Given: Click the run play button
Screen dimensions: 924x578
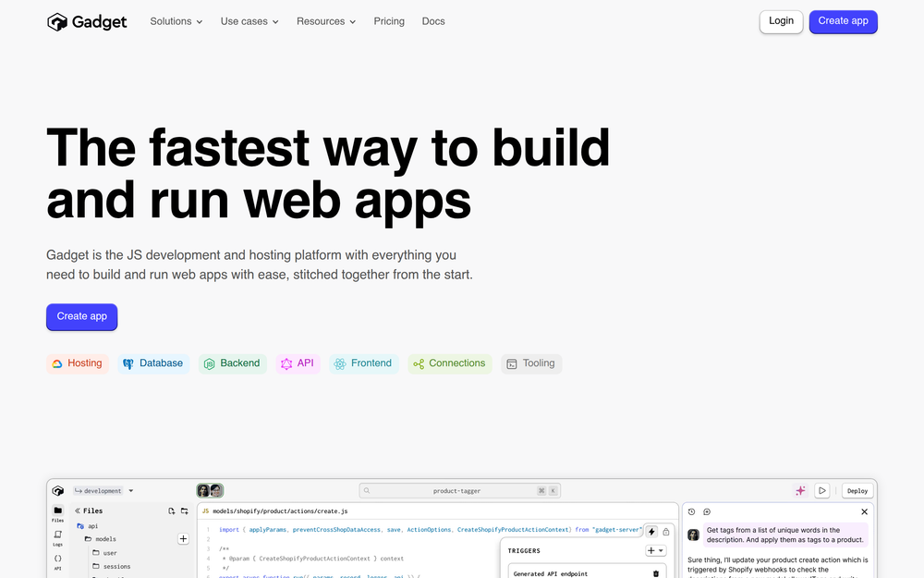Looking at the screenshot, I should 822,491.
